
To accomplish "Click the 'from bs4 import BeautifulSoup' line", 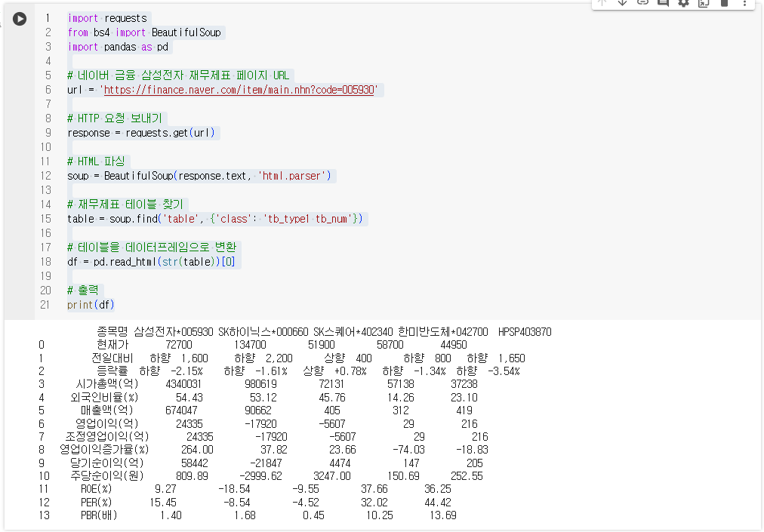I will tap(144, 32).
